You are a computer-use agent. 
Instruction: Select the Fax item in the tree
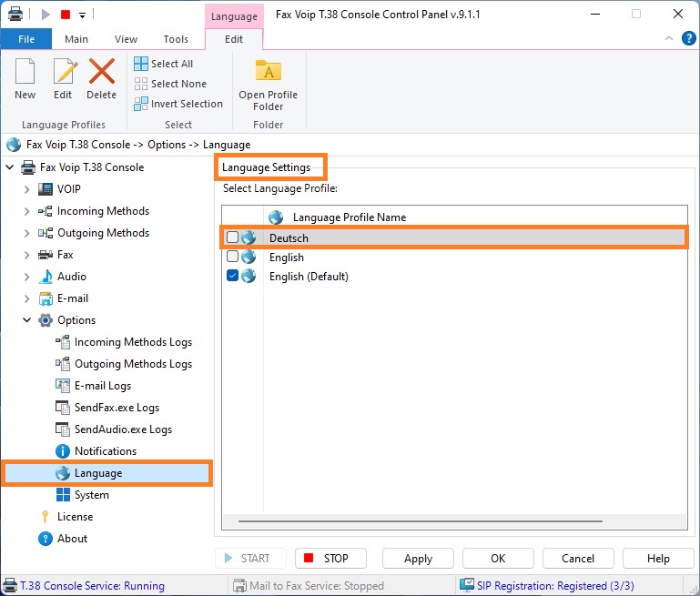click(66, 255)
